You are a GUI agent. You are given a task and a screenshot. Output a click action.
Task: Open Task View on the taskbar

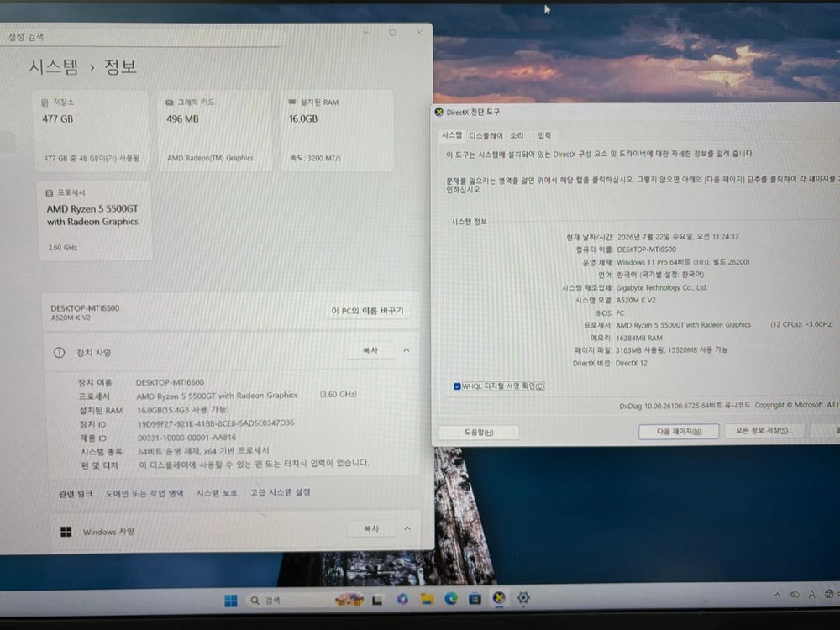(377, 600)
